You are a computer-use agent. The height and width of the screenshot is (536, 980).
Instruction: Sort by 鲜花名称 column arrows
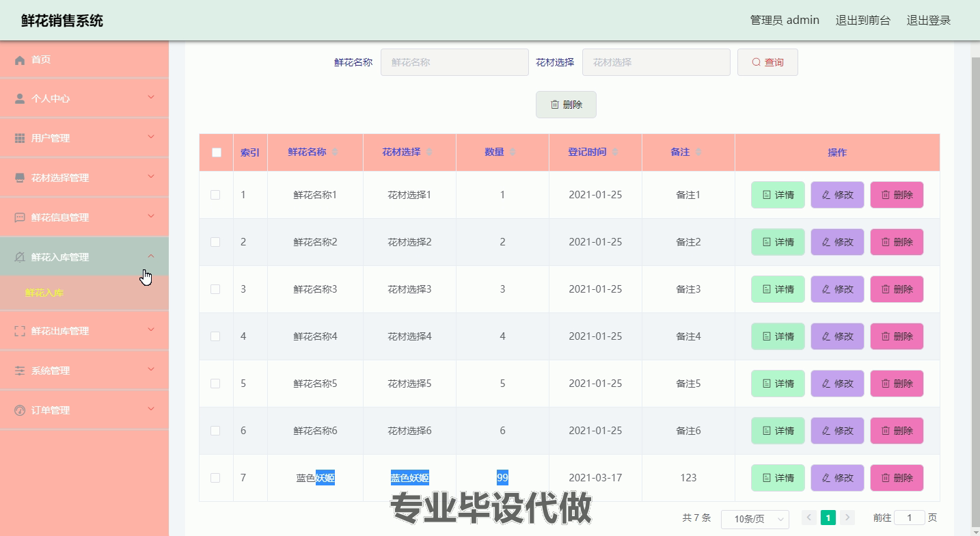(335, 152)
